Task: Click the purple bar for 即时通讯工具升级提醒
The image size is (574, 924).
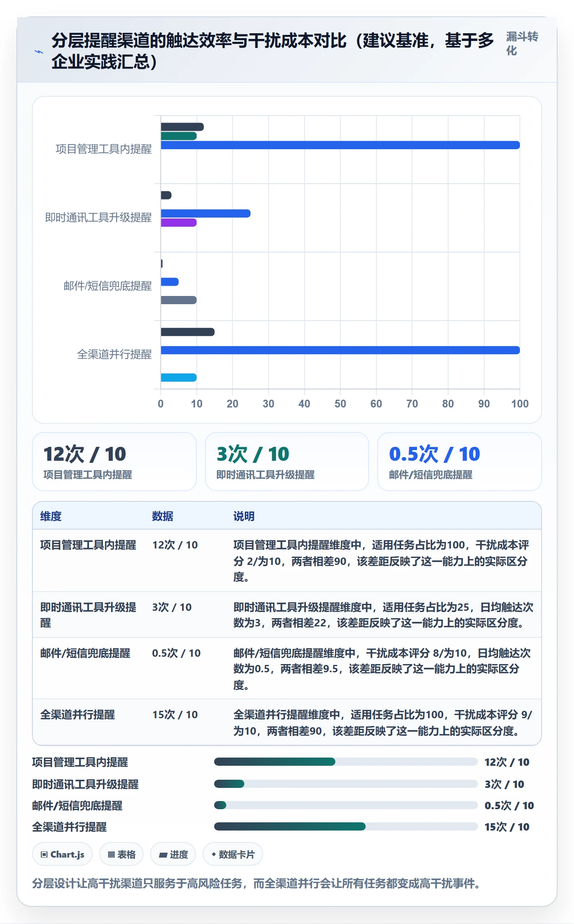Action: point(179,223)
